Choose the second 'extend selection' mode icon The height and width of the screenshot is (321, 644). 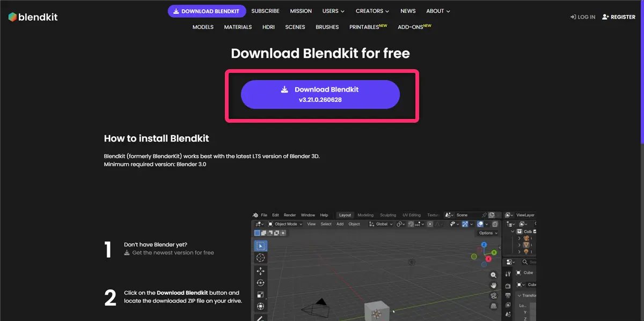pos(264,233)
